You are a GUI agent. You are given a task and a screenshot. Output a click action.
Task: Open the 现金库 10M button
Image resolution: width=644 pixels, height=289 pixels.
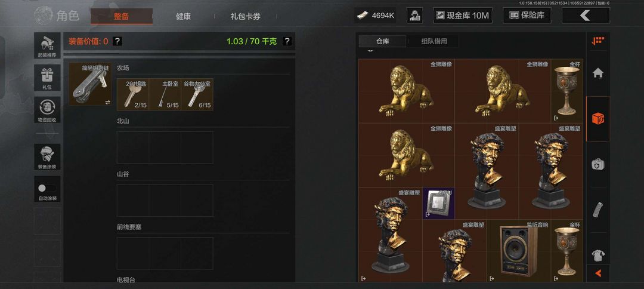click(463, 16)
